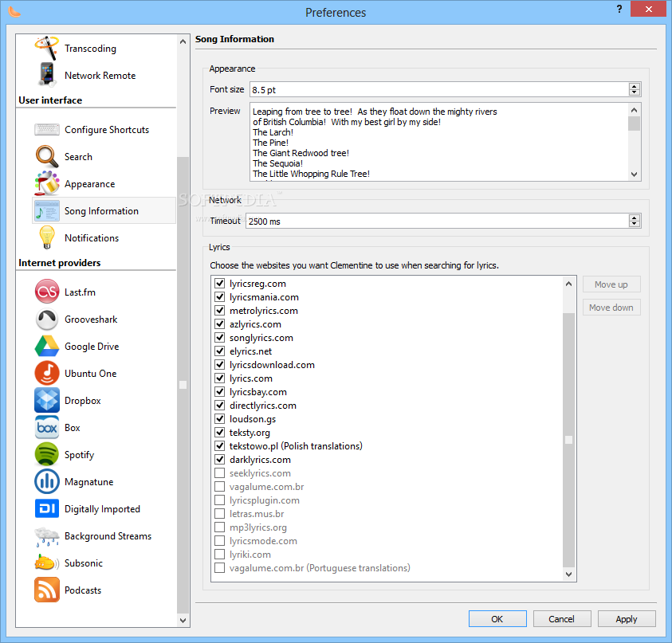Click the sidebar scrollbar up arrow
The height and width of the screenshot is (643, 672).
pyautogui.click(x=183, y=41)
